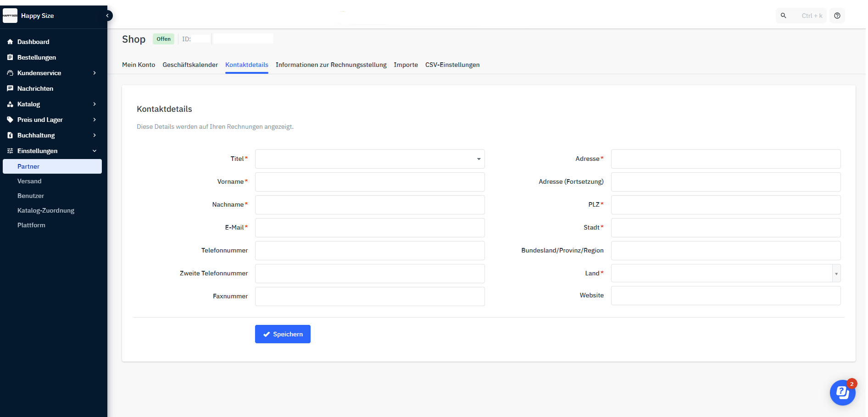The width and height of the screenshot is (868, 417).
Task: Click the Happy Size logo
Action: click(10, 16)
